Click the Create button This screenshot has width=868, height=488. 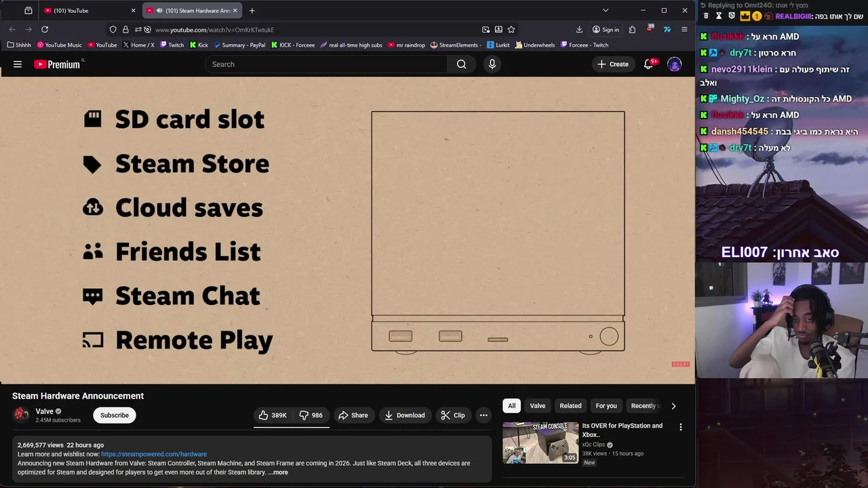(613, 64)
